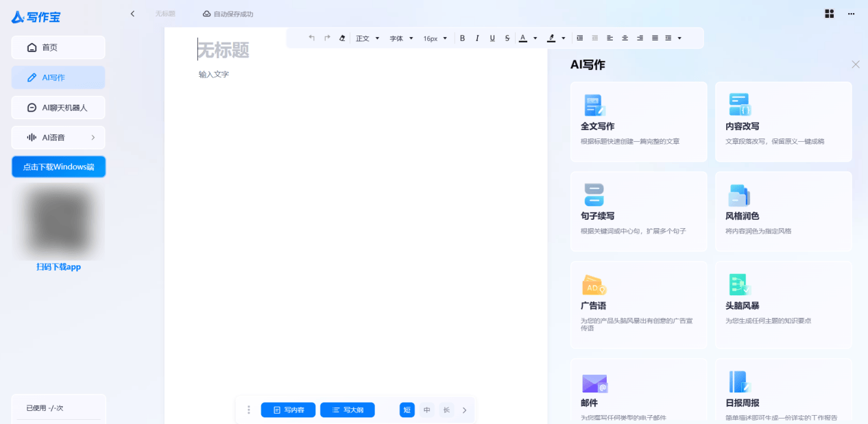Click the 输入文字 text input area
Image resolution: width=868 pixels, height=424 pixels.
click(x=213, y=74)
